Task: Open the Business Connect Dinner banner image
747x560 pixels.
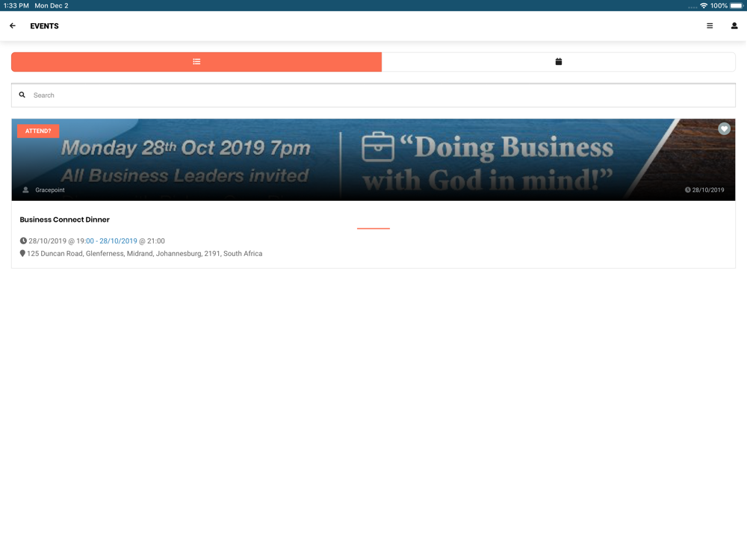Action: [x=373, y=160]
